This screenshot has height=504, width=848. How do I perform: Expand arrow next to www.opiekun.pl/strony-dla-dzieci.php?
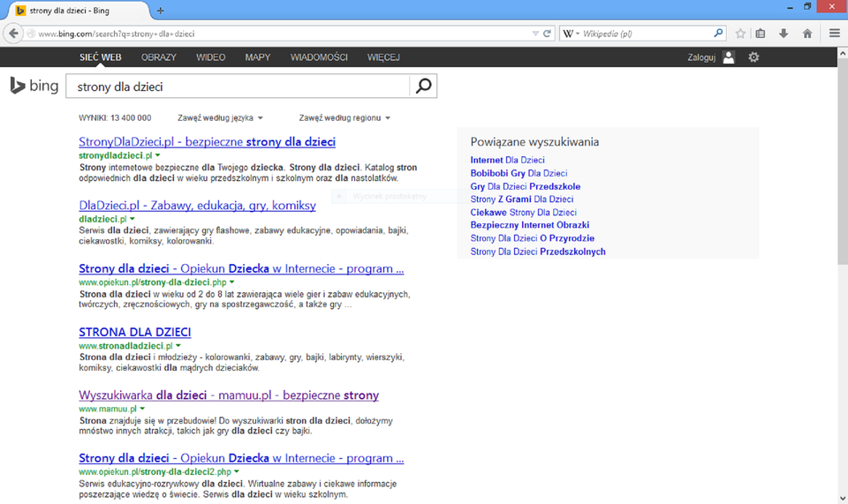click(232, 282)
